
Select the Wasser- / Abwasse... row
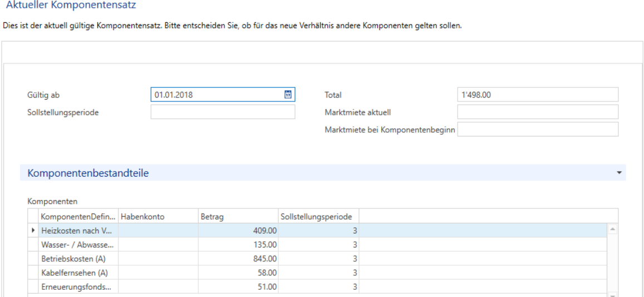317,245
